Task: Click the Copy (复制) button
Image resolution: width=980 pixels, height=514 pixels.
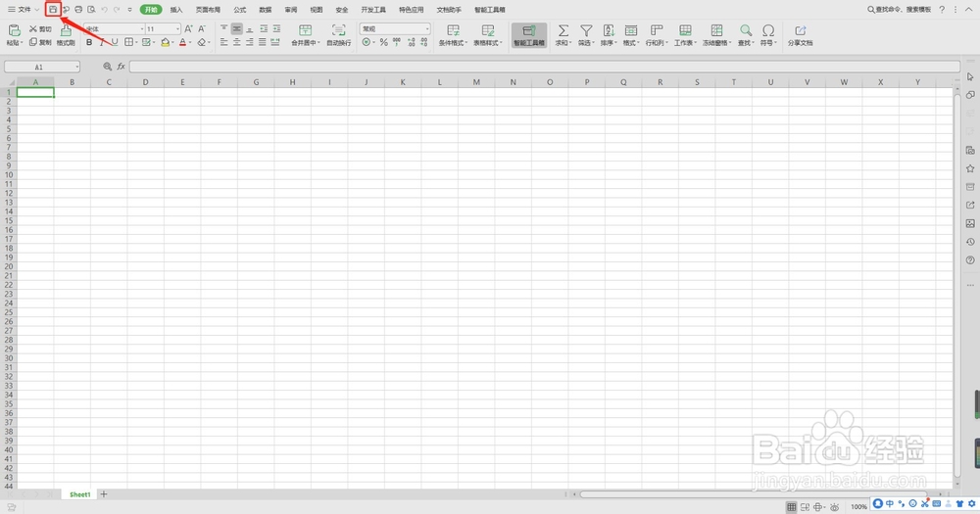Action: [x=40, y=42]
